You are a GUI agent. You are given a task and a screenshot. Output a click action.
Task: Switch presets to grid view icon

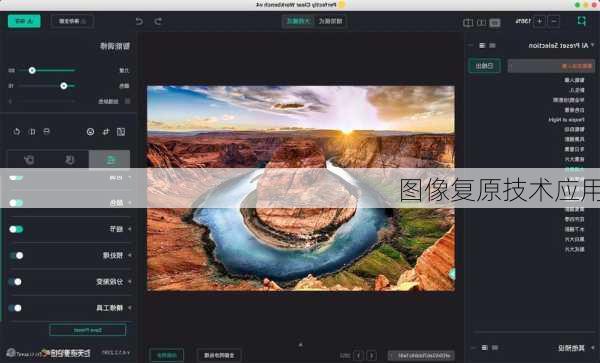(492, 46)
